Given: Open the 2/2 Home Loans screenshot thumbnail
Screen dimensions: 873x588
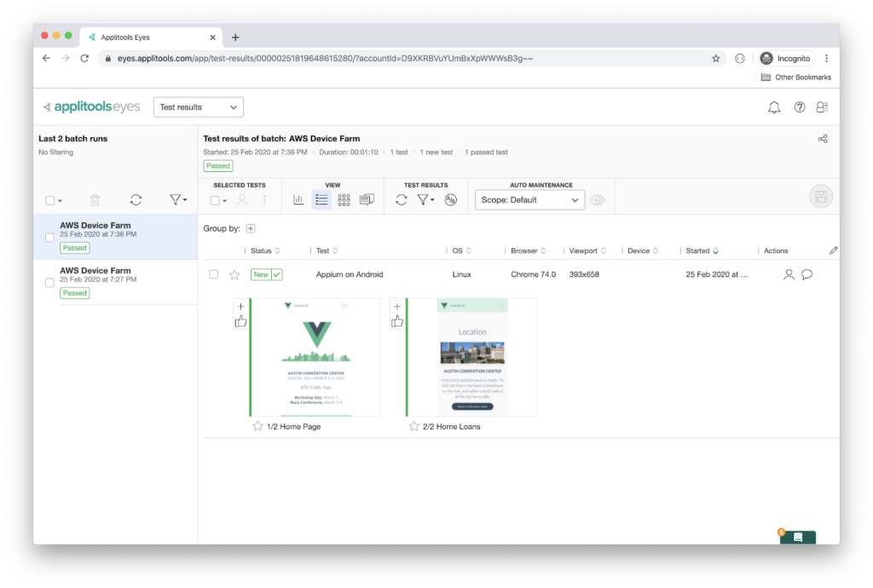Looking at the screenshot, I should pos(471,357).
